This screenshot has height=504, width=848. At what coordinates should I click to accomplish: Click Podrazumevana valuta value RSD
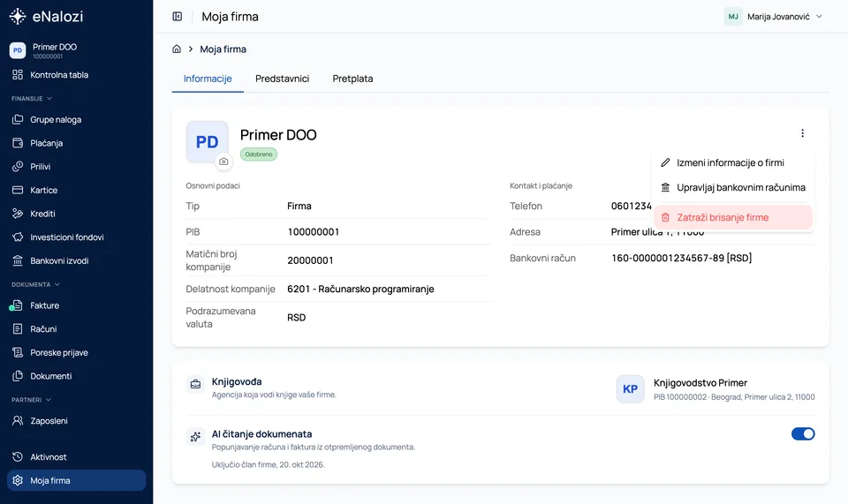tap(297, 318)
